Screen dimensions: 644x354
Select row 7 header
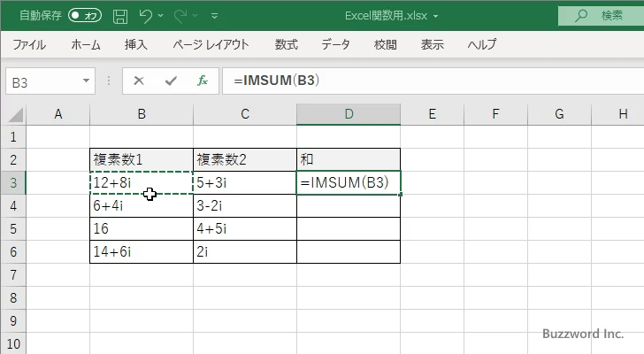click(13, 274)
